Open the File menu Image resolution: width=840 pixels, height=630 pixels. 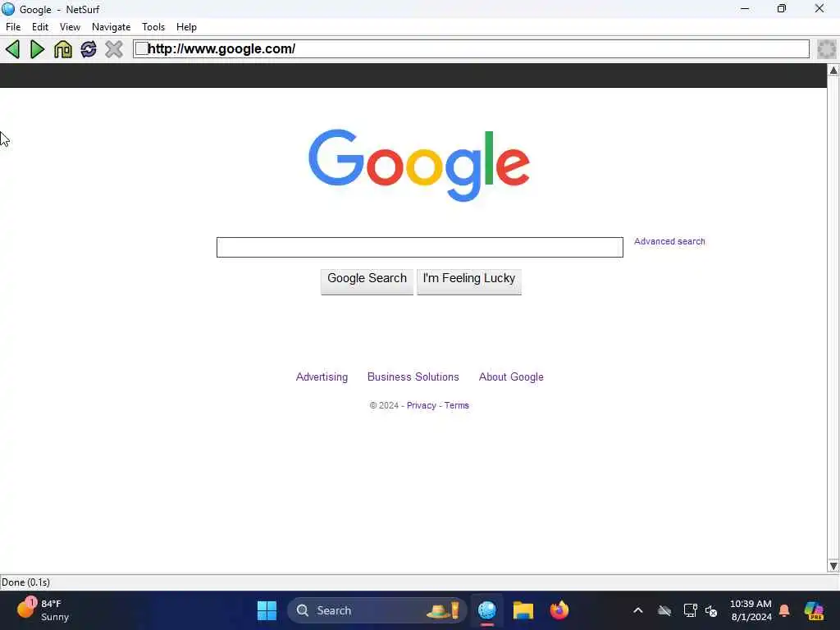click(x=13, y=27)
